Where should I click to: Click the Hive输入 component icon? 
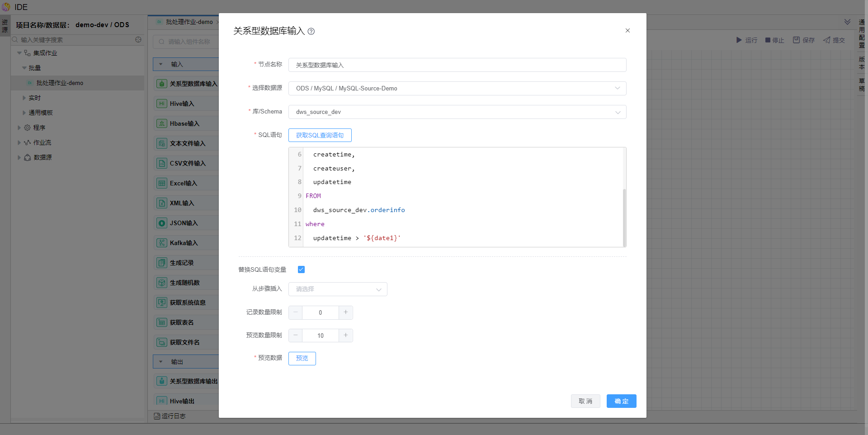[161, 104]
